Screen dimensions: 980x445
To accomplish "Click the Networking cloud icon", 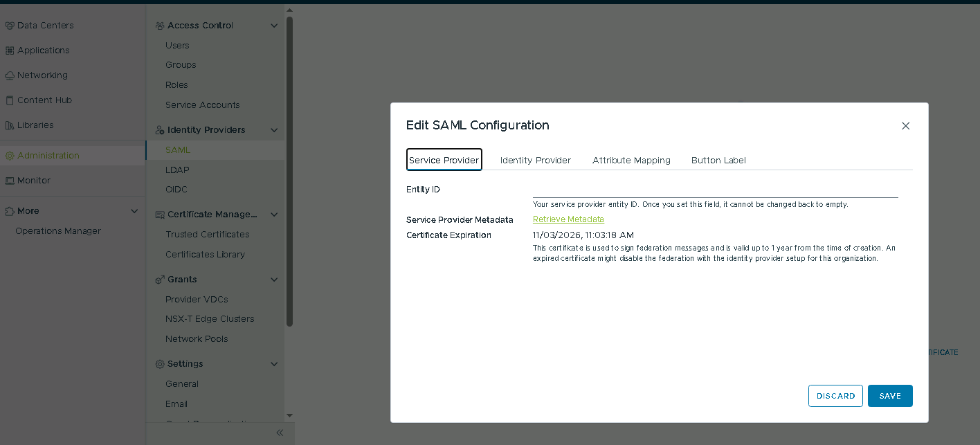I will click(10, 75).
